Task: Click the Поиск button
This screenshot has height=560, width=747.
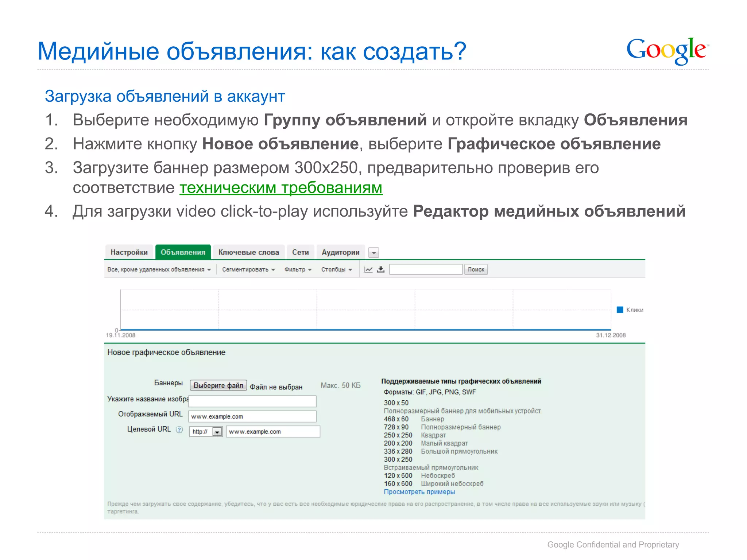Action: coord(476,269)
